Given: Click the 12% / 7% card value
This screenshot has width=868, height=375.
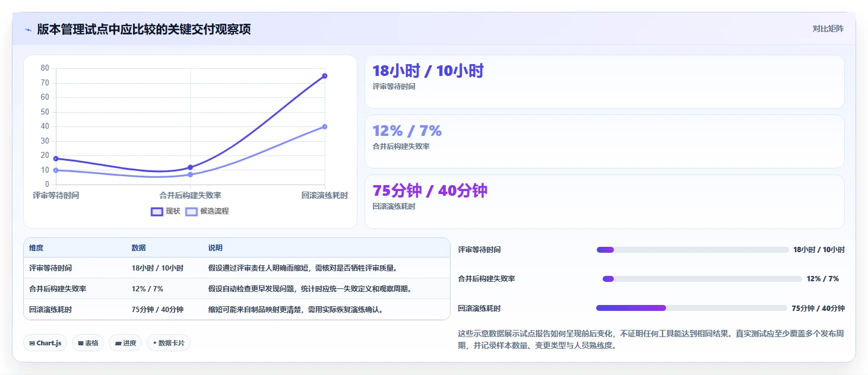Looking at the screenshot, I should (x=407, y=131).
